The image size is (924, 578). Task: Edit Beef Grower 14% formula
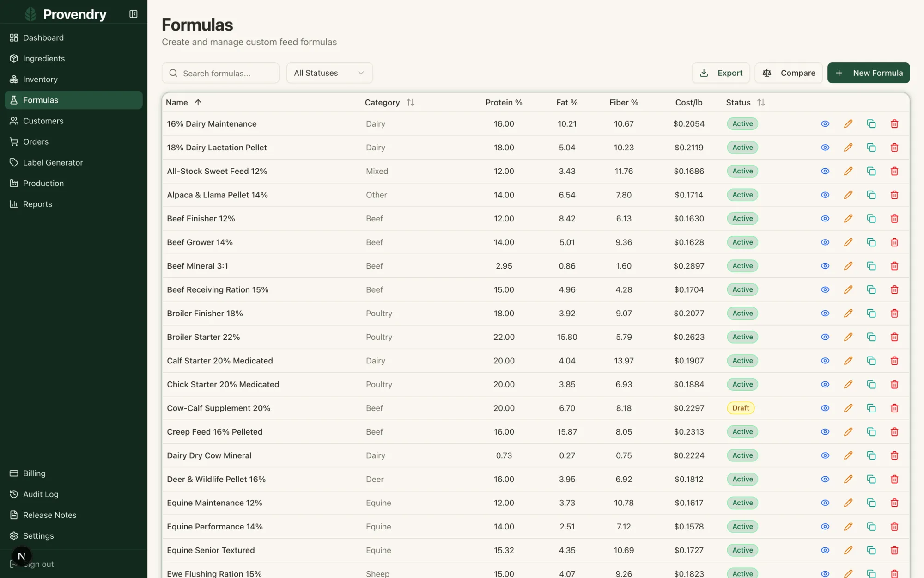point(848,242)
